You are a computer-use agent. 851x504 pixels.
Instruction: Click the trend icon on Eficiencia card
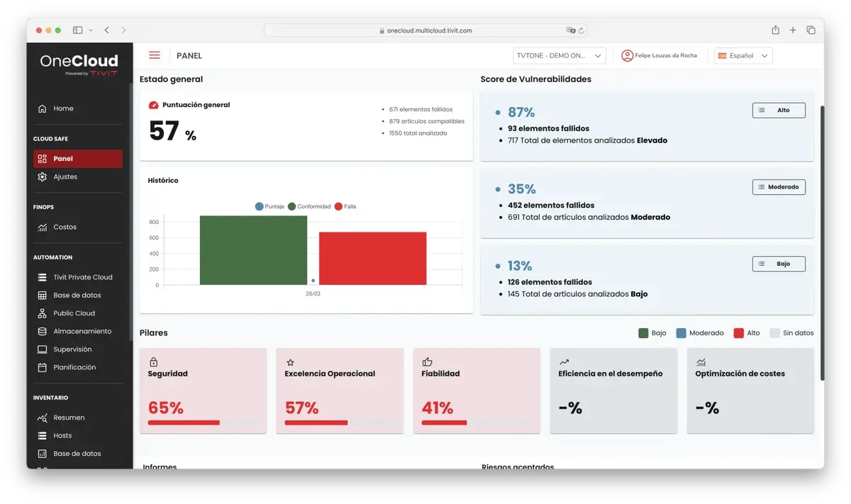tap(564, 362)
